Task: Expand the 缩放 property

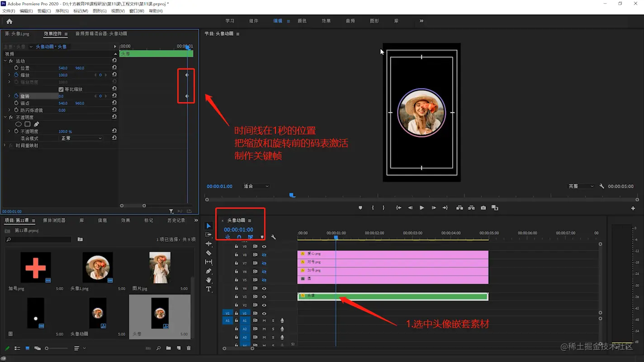Action: point(9,75)
